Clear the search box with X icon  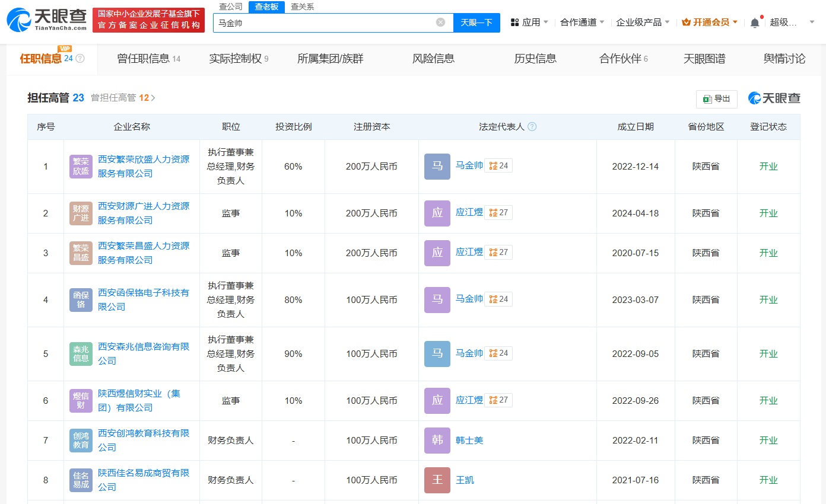(440, 23)
